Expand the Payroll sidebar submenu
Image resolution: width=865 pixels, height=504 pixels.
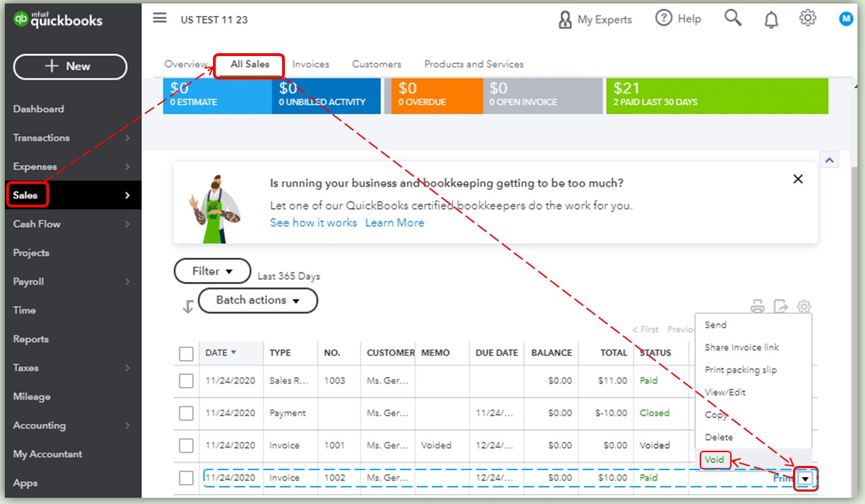pos(127,281)
